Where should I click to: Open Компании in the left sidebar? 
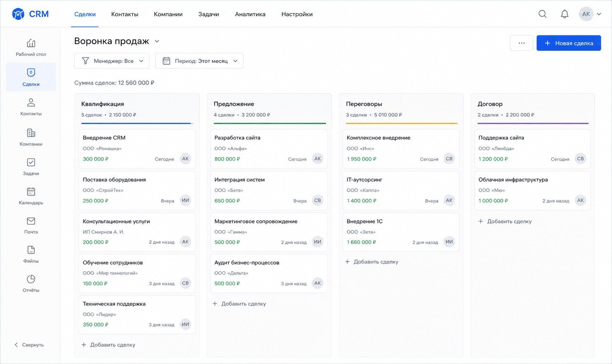tap(31, 137)
